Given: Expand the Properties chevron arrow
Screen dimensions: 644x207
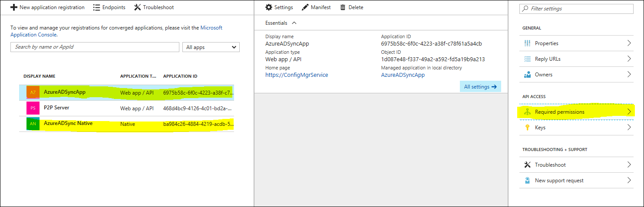Looking at the screenshot, I should [629, 43].
